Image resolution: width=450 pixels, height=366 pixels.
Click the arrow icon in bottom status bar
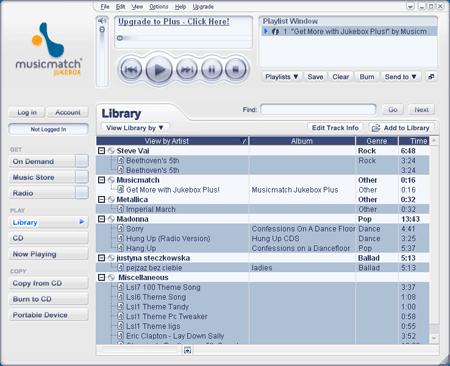[188, 350]
